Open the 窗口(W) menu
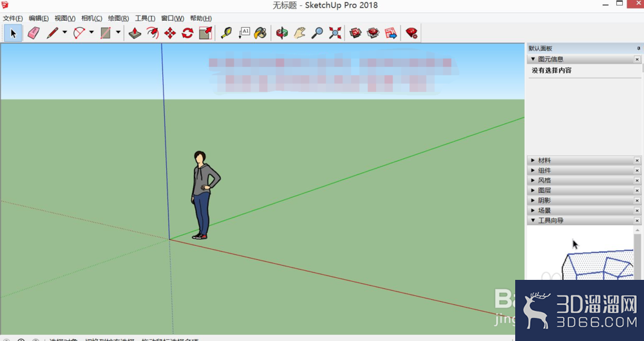 click(x=173, y=19)
